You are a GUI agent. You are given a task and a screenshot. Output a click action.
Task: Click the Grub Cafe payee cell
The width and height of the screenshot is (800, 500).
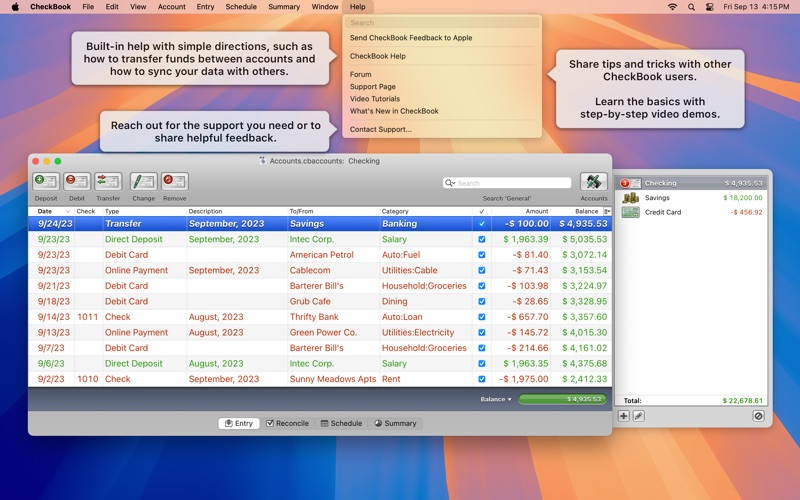coord(310,302)
